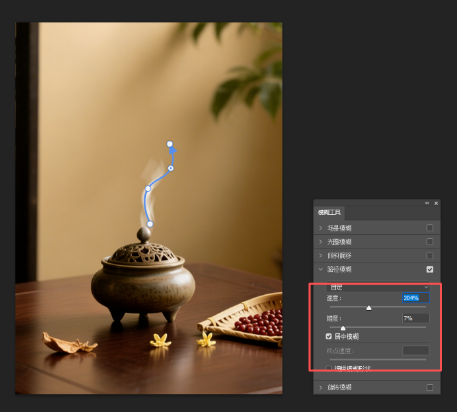Collapse the blur tools panel with double-arrow icon
The height and width of the screenshot is (412, 457).
(427, 203)
